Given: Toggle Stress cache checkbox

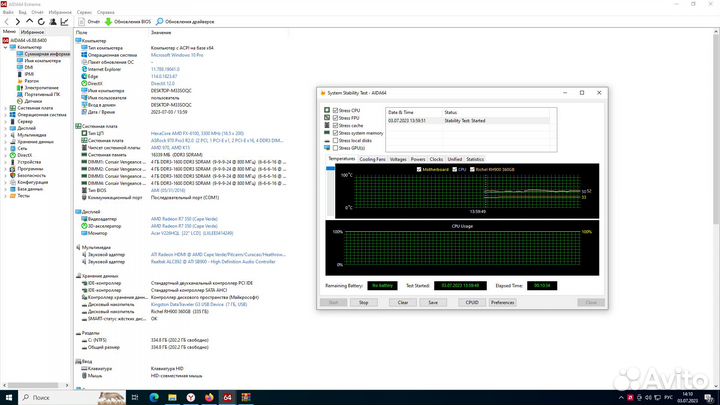Looking at the screenshot, I should pos(335,125).
